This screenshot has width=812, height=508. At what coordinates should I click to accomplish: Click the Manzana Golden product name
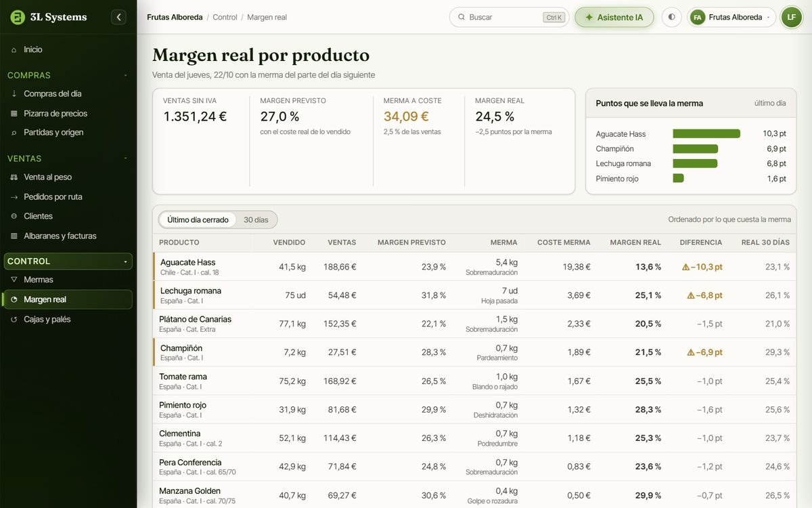(189, 491)
